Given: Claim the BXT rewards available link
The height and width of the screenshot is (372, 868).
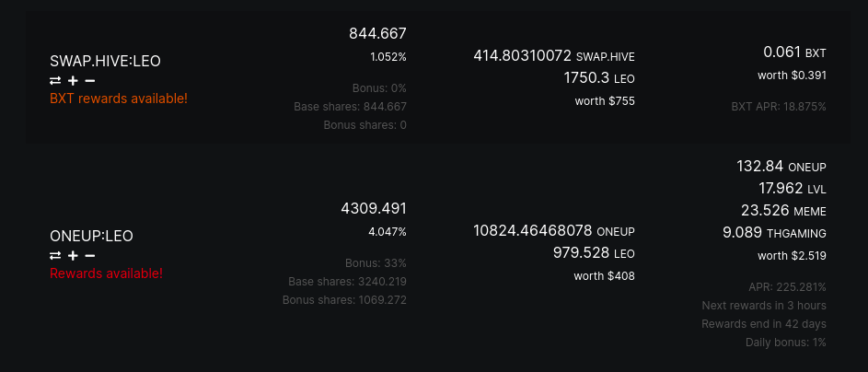Looking at the screenshot, I should coord(119,99).
